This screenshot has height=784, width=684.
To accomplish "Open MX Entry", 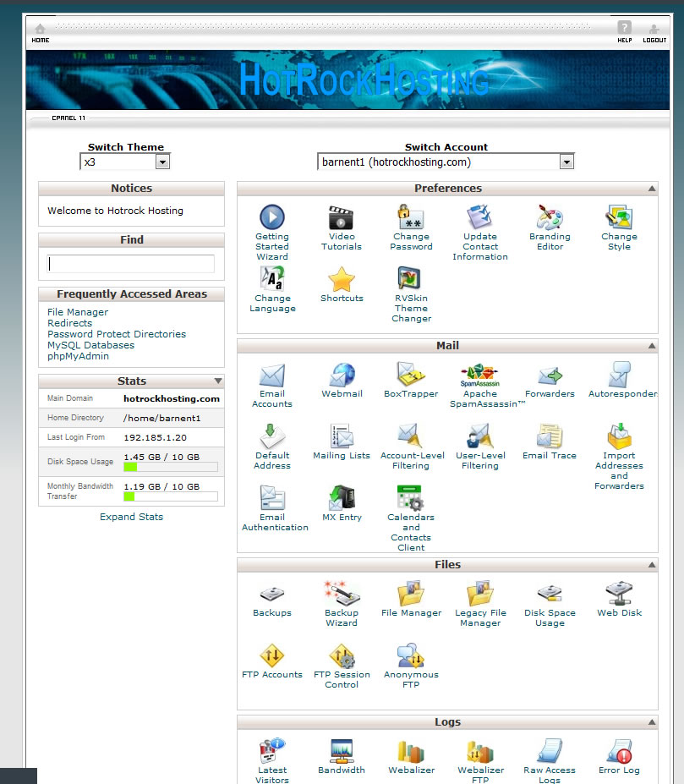I will pos(342,497).
